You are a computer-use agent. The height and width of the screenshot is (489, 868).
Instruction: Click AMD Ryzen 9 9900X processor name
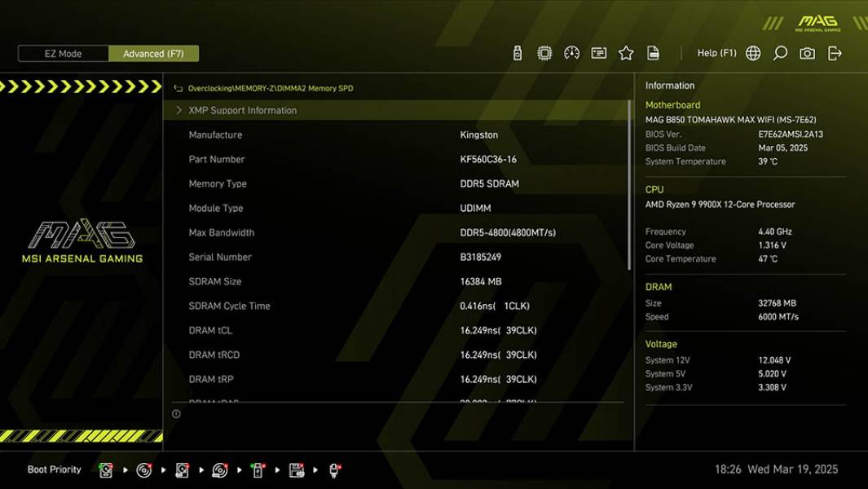(720, 205)
